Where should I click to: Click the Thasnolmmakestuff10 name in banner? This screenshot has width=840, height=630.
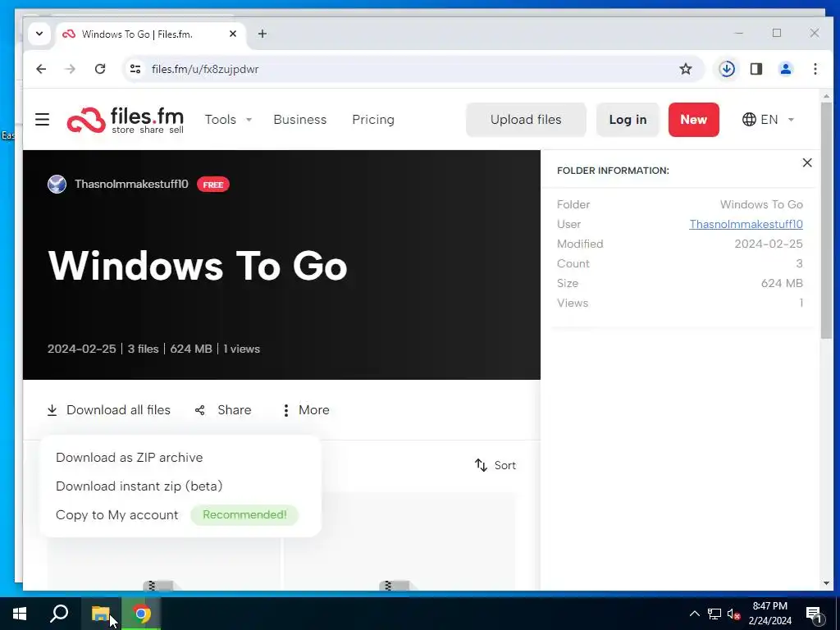coord(132,185)
